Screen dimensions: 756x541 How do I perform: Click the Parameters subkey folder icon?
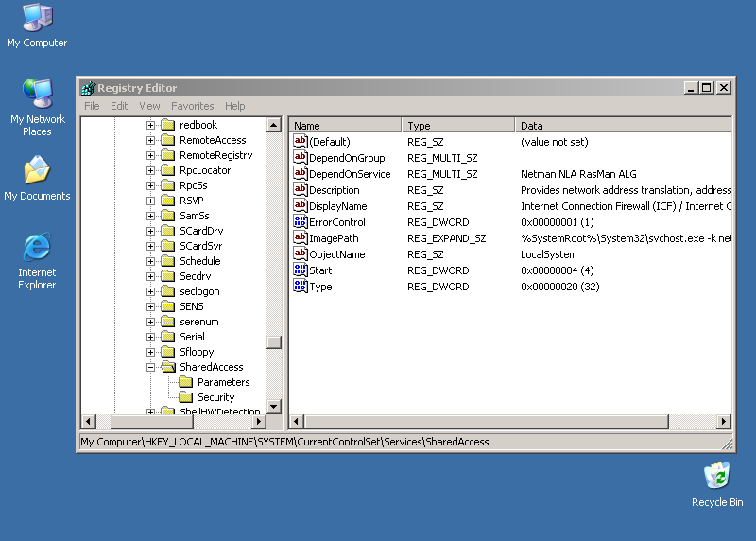coord(185,382)
